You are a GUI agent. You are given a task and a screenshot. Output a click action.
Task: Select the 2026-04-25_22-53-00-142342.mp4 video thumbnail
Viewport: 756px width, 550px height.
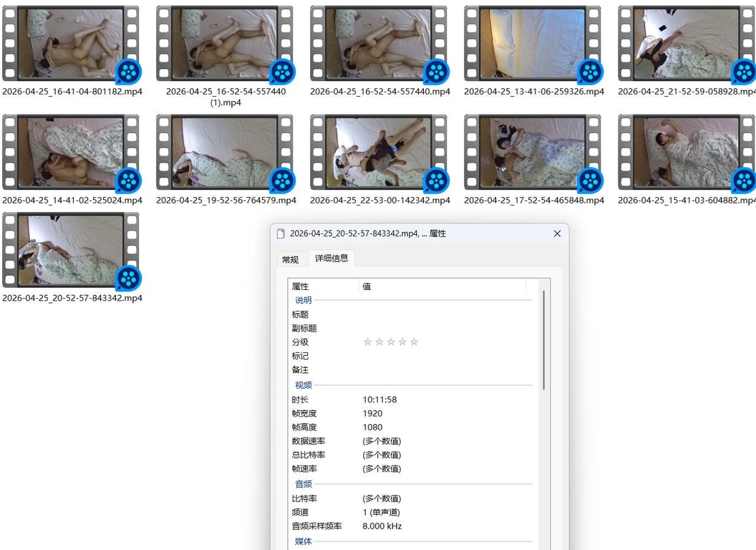click(x=379, y=152)
